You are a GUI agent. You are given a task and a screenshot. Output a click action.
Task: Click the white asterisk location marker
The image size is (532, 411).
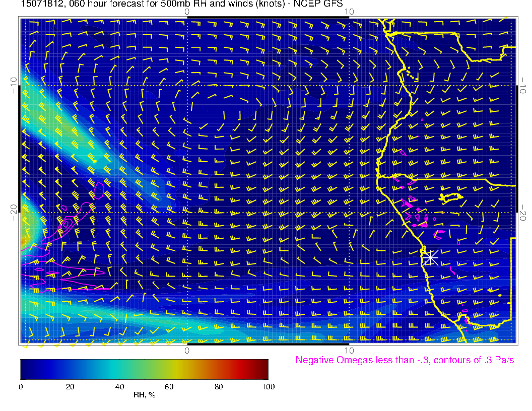pyautogui.click(x=430, y=258)
